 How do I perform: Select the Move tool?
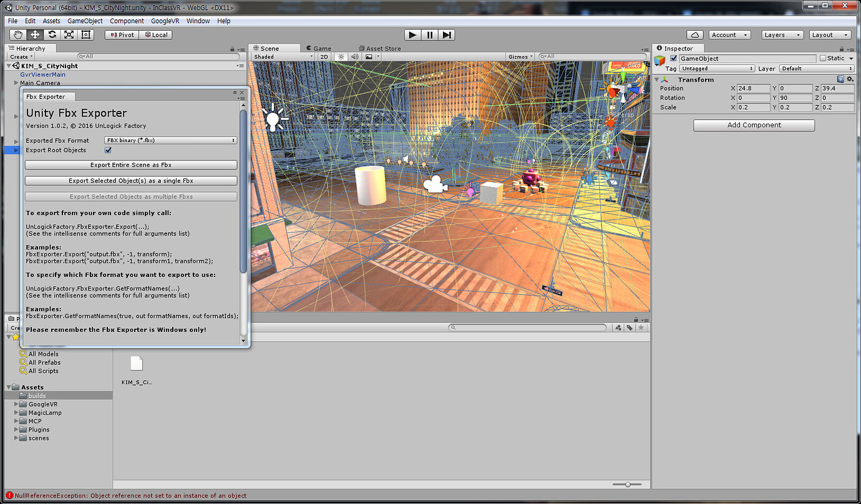[34, 34]
